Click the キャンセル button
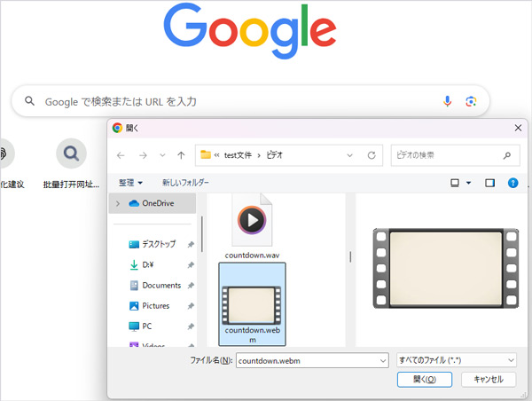The width and height of the screenshot is (532, 401). point(489,380)
